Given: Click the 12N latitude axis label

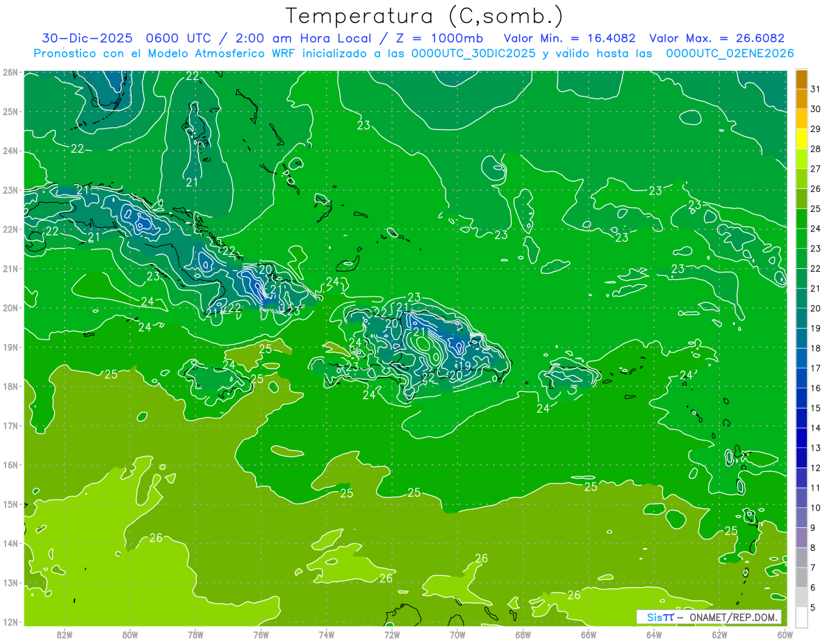Looking at the screenshot, I should [x=10, y=622].
